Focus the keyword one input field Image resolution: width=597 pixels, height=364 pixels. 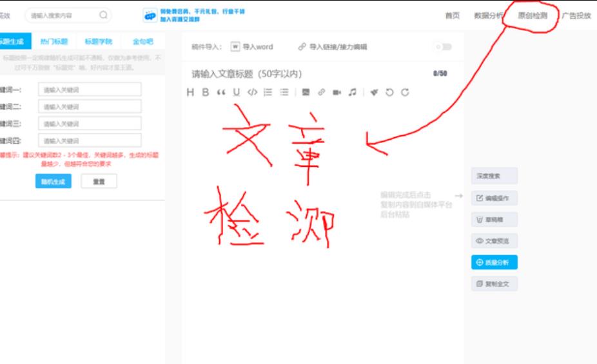click(x=90, y=90)
